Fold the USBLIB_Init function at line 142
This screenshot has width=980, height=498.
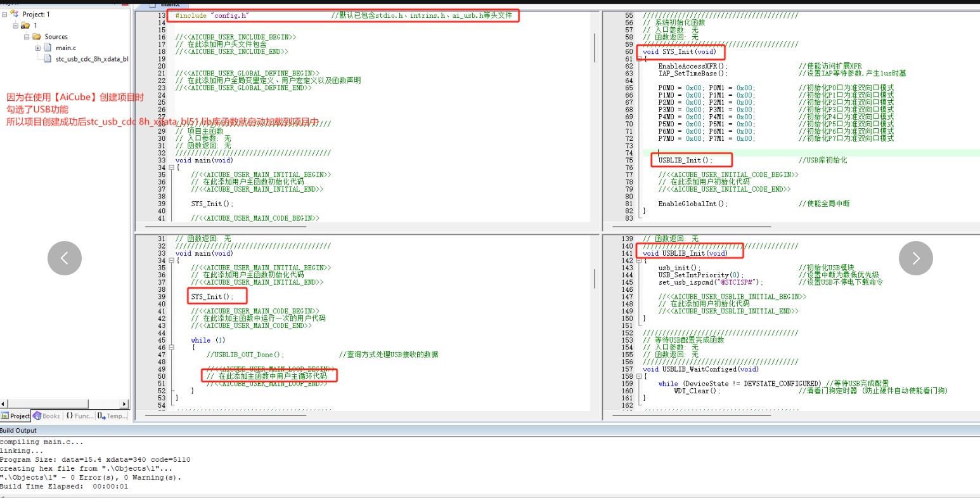pos(639,261)
